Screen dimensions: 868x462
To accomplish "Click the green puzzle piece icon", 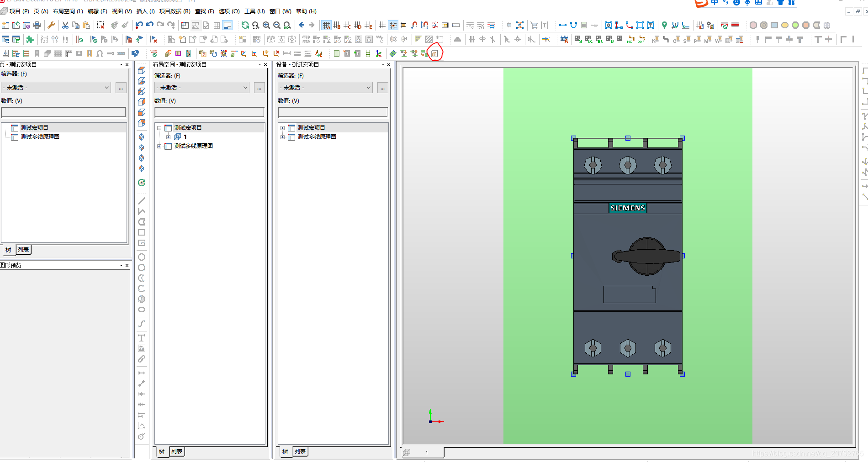I will [30, 39].
